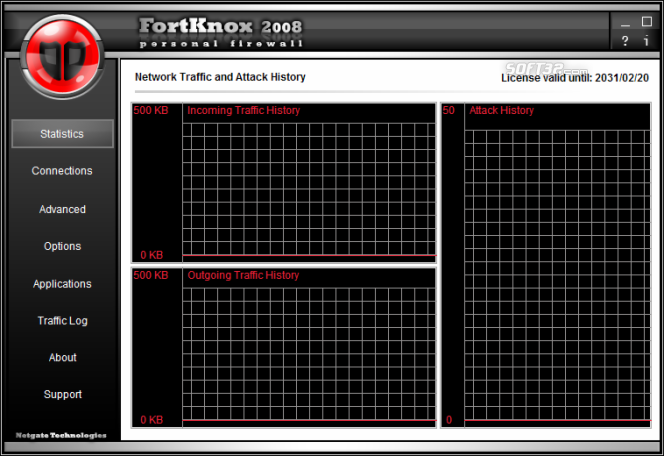The image size is (664, 456).
Task: Click the '0 KB' label of Outgoing Traffic
Action: click(x=152, y=420)
